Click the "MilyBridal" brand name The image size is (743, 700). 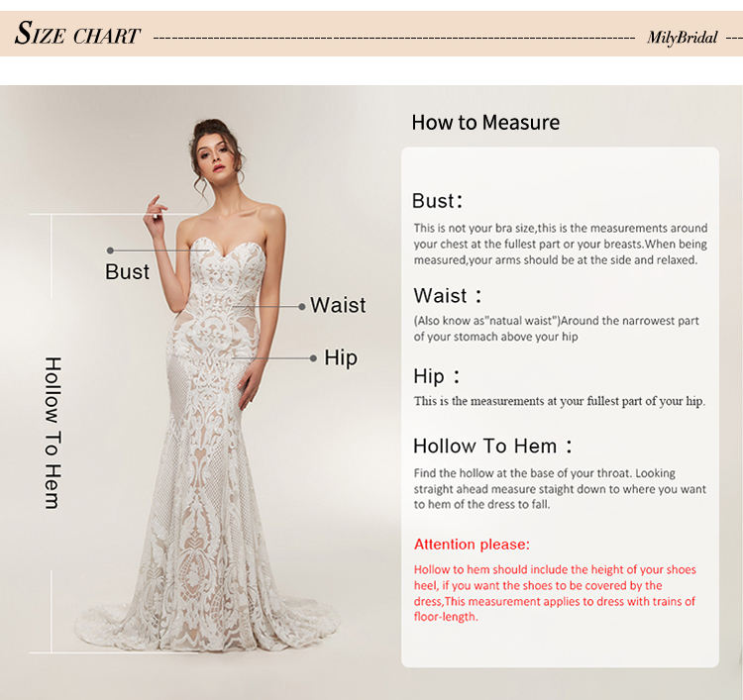(x=683, y=38)
